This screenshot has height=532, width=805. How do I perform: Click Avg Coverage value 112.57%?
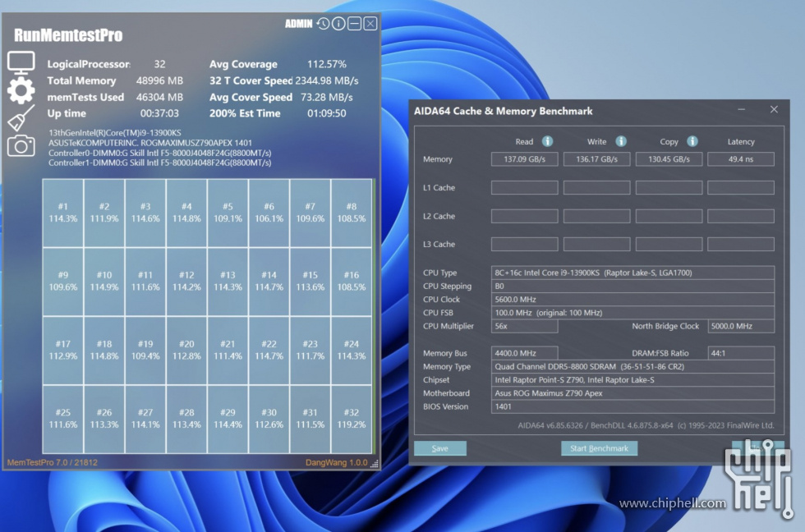pyautogui.click(x=327, y=64)
